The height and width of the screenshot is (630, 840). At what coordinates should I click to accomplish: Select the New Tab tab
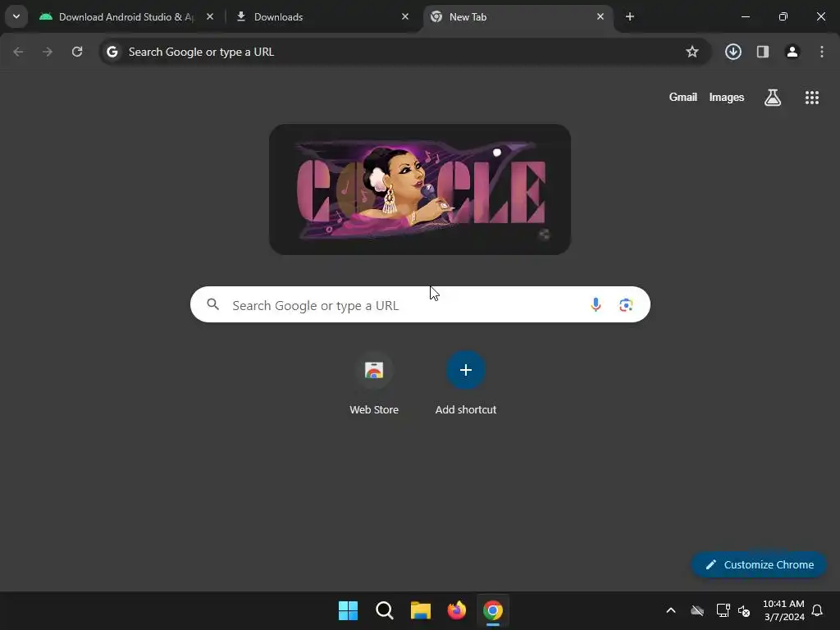coord(518,16)
